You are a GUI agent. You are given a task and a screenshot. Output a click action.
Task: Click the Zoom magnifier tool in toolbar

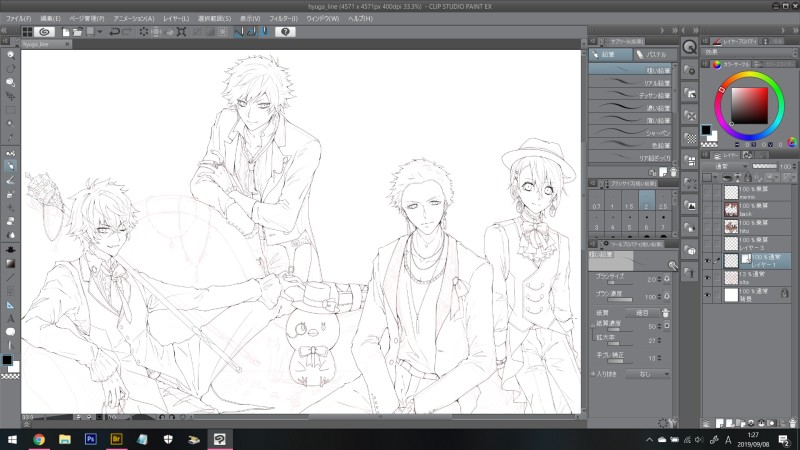coord(10,54)
